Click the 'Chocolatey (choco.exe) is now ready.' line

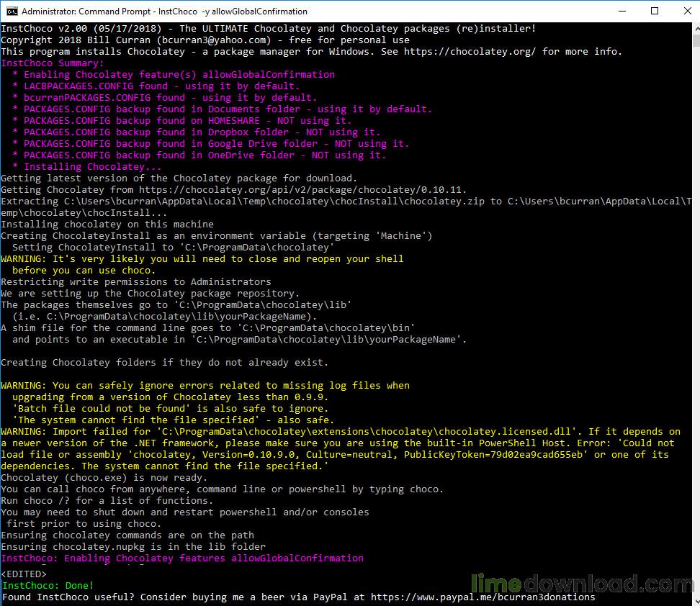(104, 477)
